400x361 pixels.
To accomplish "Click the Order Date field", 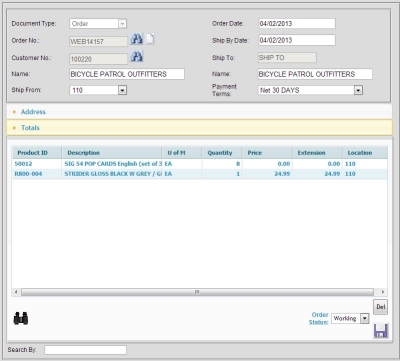I will coord(297,24).
